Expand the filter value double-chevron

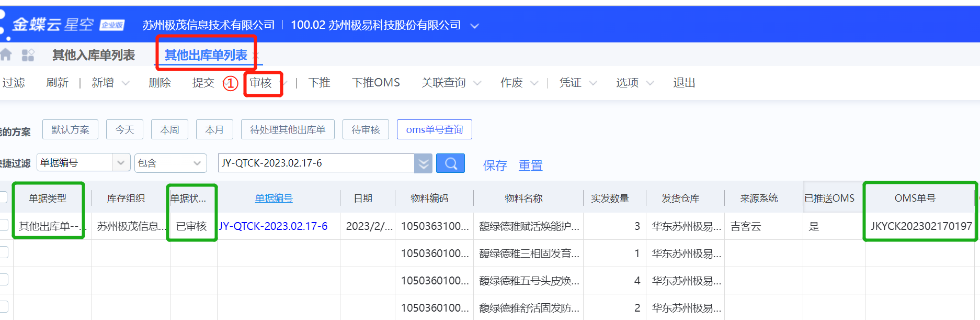tap(424, 163)
